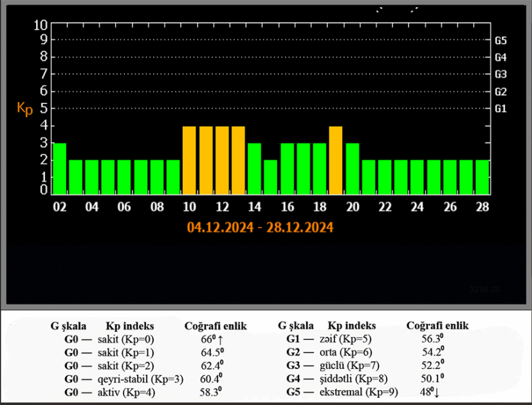The image size is (532, 405).
Task: Select the latitude value 48⁰↓
Action: point(430,392)
